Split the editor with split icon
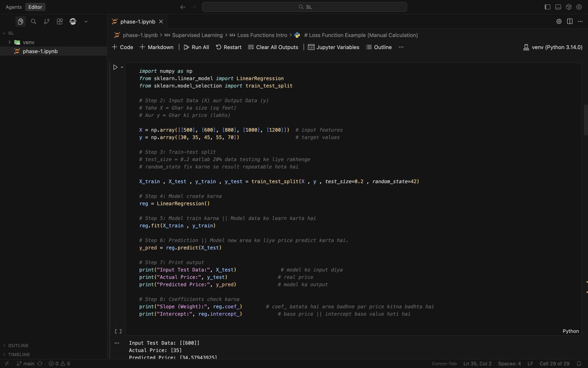The height and width of the screenshot is (368, 588). click(570, 22)
